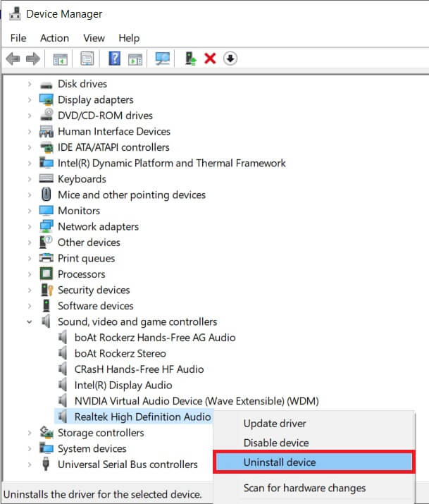
Task: Select CRasH Hands-Free HF Audio
Action: point(139,369)
